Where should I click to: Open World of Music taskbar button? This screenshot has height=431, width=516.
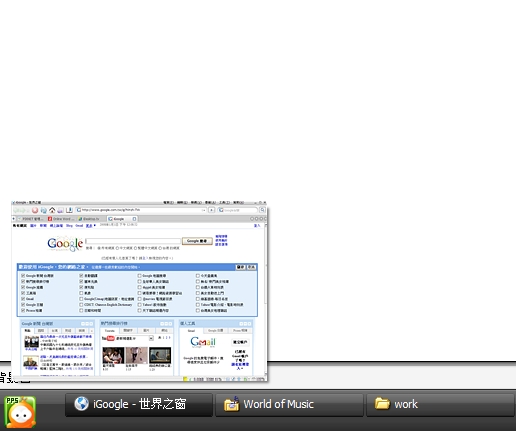(289, 405)
